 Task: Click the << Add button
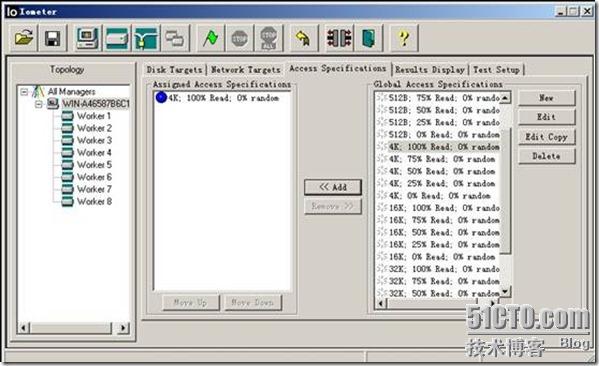(x=333, y=187)
